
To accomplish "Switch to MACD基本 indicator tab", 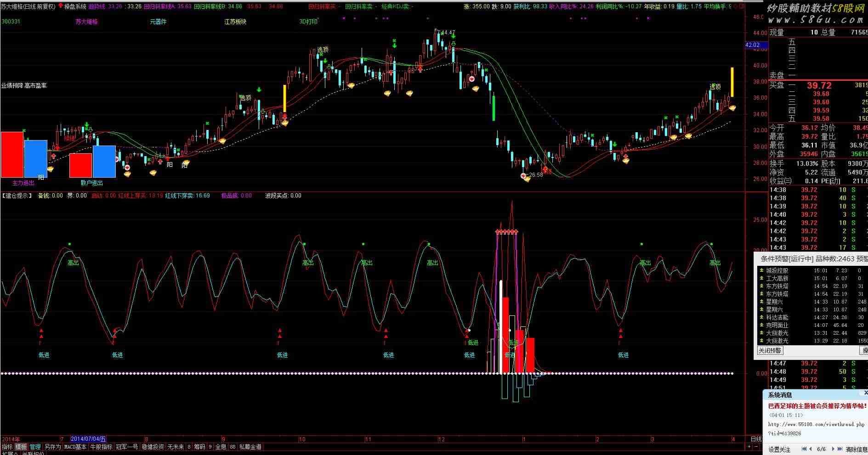I will 75,447.
